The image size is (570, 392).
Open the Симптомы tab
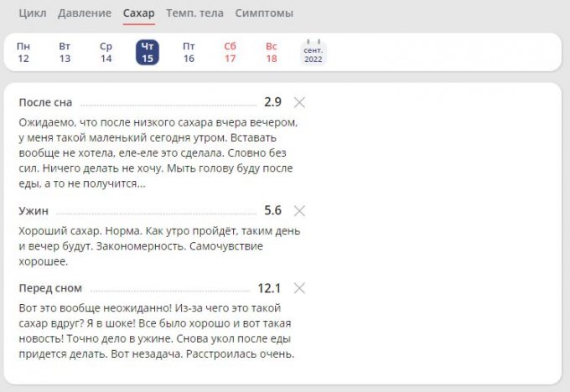[x=263, y=13]
